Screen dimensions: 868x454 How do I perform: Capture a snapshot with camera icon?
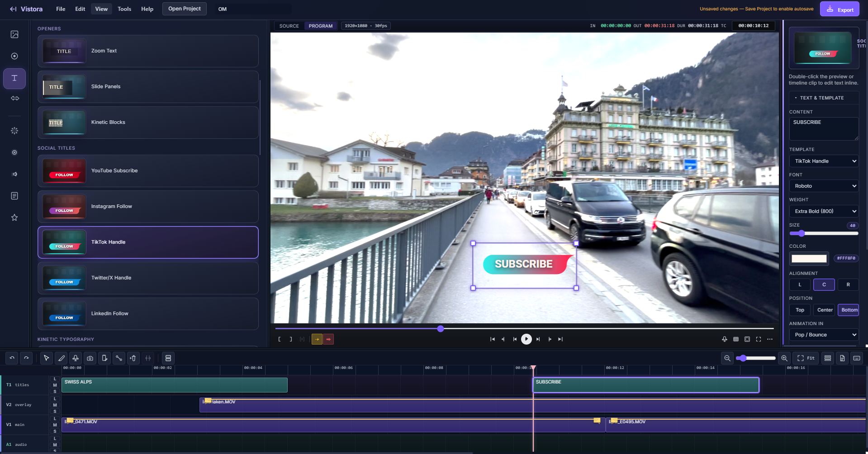[x=90, y=358]
